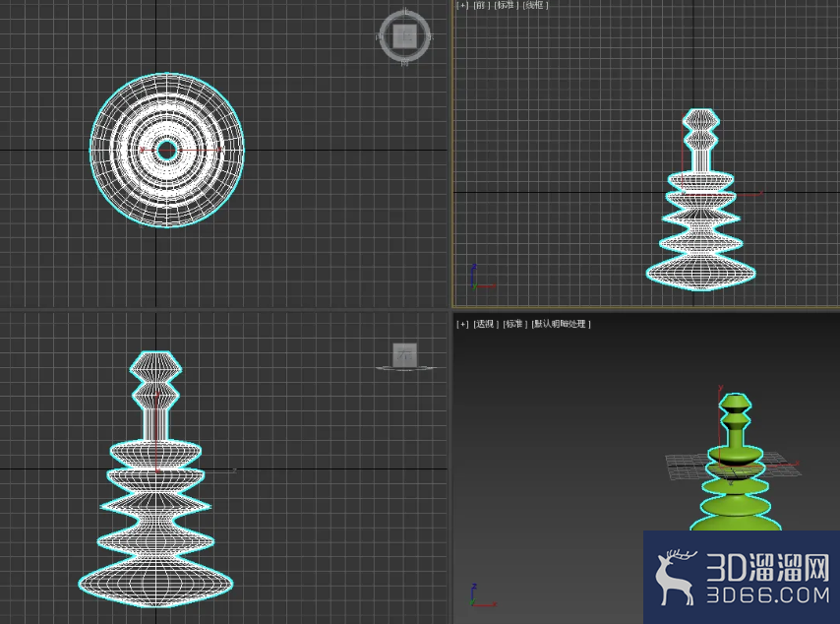Open 标准 menu in perspective viewport
Image resolution: width=840 pixels, height=624 pixels.
(514, 324)
